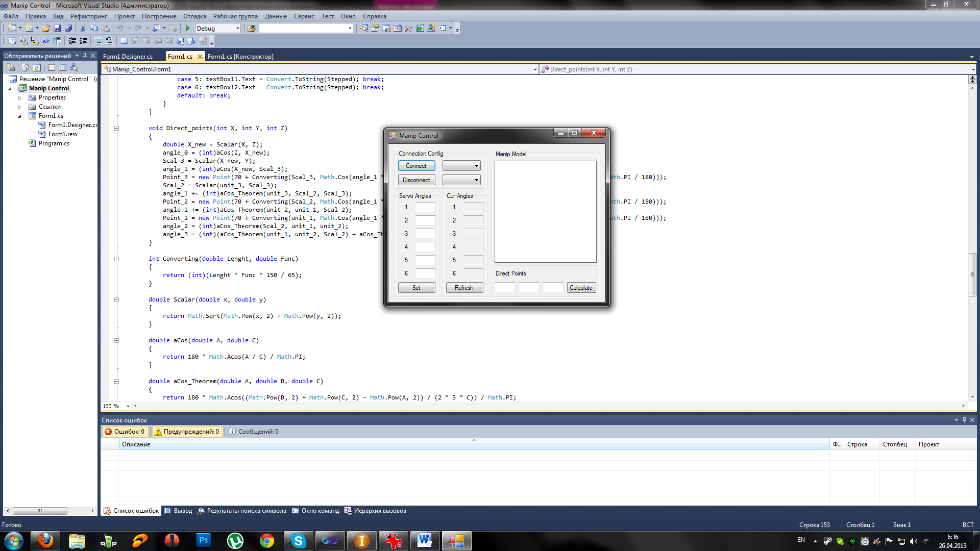Open Google Chrome from the taskbar

point(267,541)
